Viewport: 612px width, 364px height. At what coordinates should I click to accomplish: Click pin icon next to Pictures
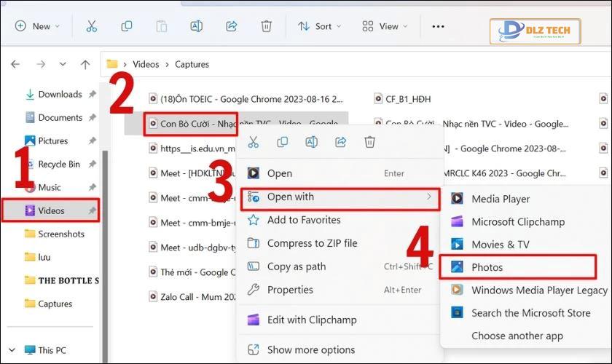92,141
